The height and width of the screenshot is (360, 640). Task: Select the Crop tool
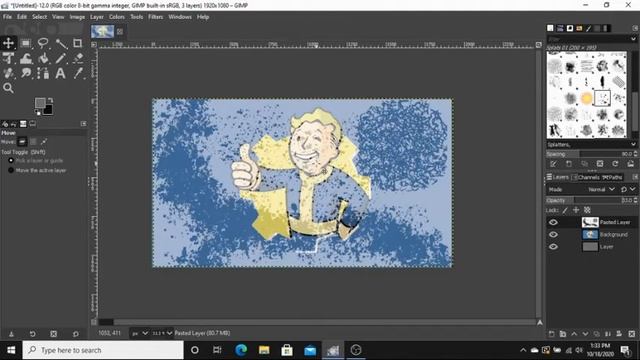pyautogui.click(x=78, y=43)
